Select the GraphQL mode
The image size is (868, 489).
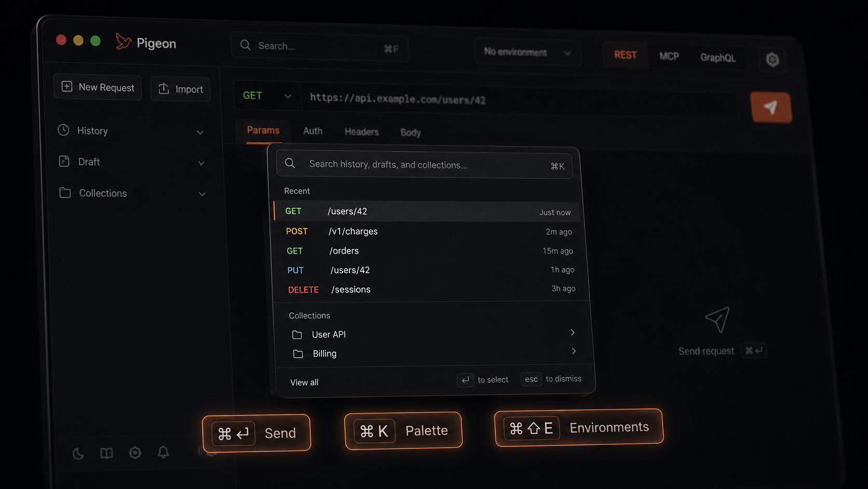[x=717, y=58]
